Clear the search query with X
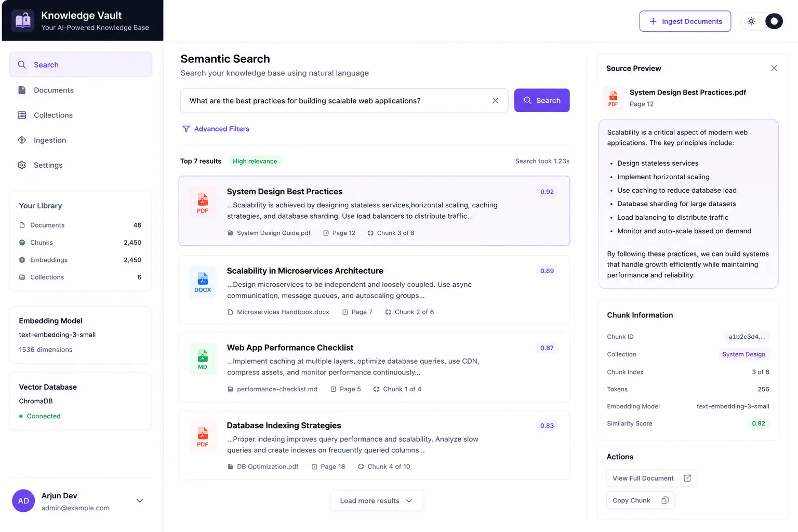 coord(495,100)
